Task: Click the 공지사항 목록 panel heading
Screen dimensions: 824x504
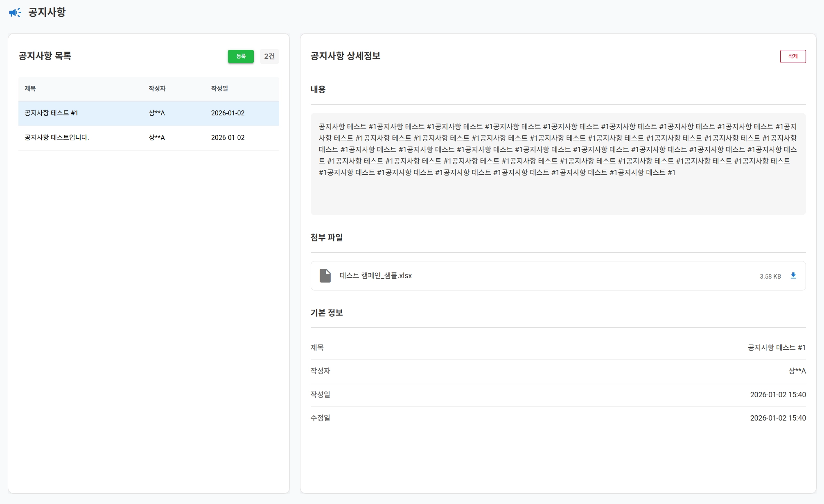Action: 45,56
